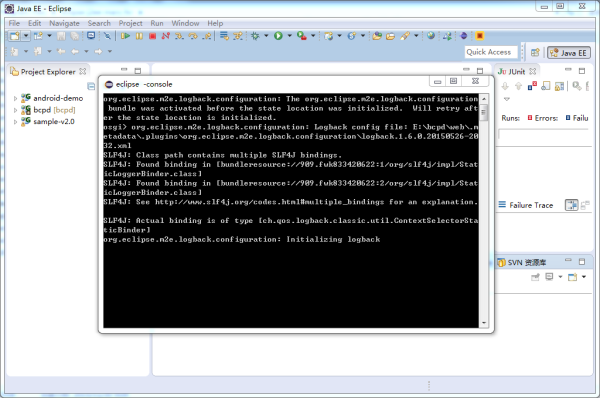The height and width of the screenshot is (398, 600).
Task: Open the Window menu
Action: 185,23
